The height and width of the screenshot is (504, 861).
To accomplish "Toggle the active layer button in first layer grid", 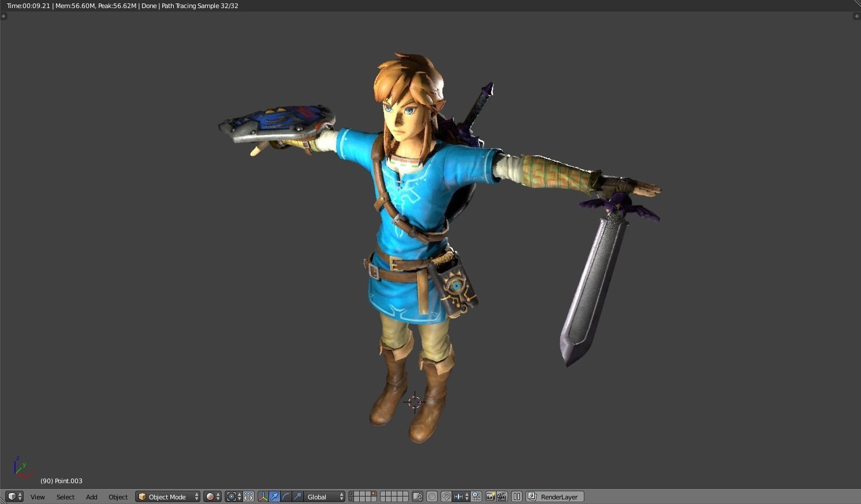I will [x=374, y=494].
